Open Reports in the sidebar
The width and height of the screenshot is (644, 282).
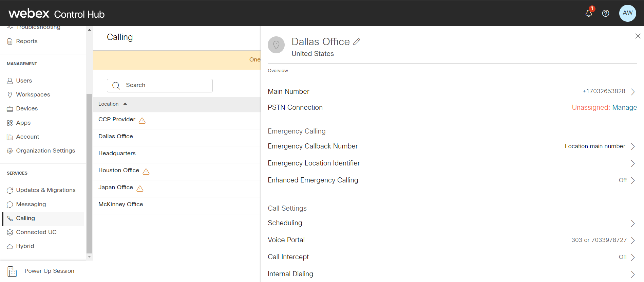27,41
